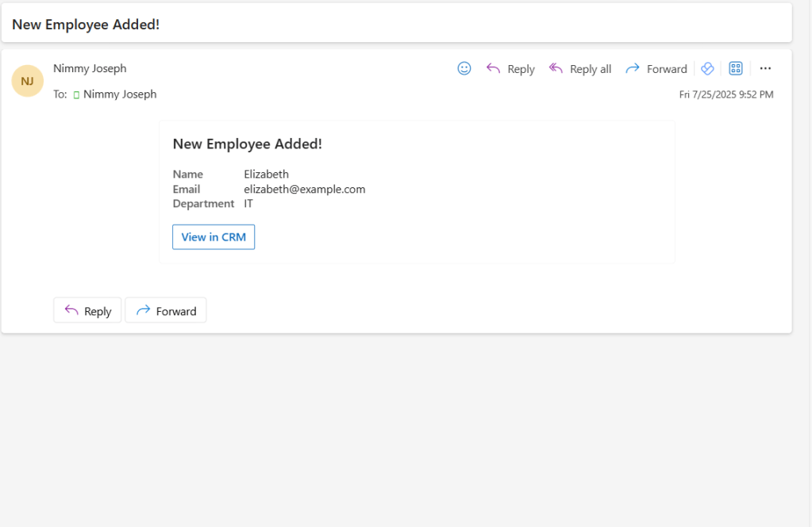Click Reply all in the message toolbar
This screenshot has height=527, width=812.
tap(580, 69)
